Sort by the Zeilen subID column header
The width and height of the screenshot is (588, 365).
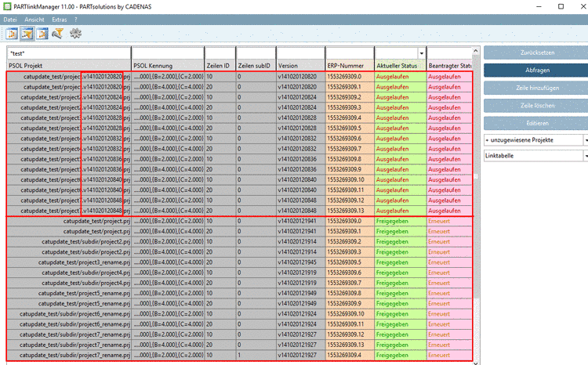point(256,66)
